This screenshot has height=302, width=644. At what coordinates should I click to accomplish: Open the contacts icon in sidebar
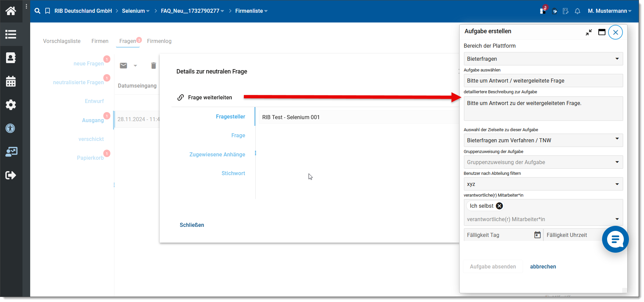11,58
